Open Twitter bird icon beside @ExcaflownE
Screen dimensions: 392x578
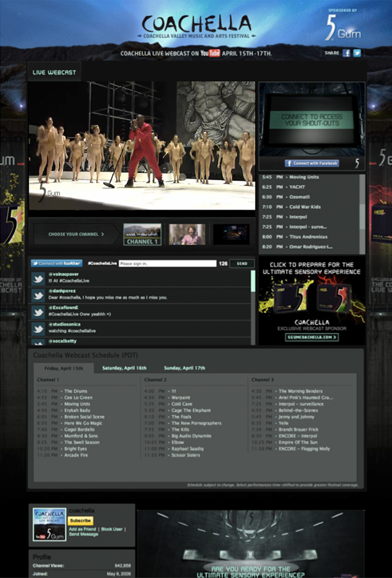pyautogui.click(x=38, y=312)
